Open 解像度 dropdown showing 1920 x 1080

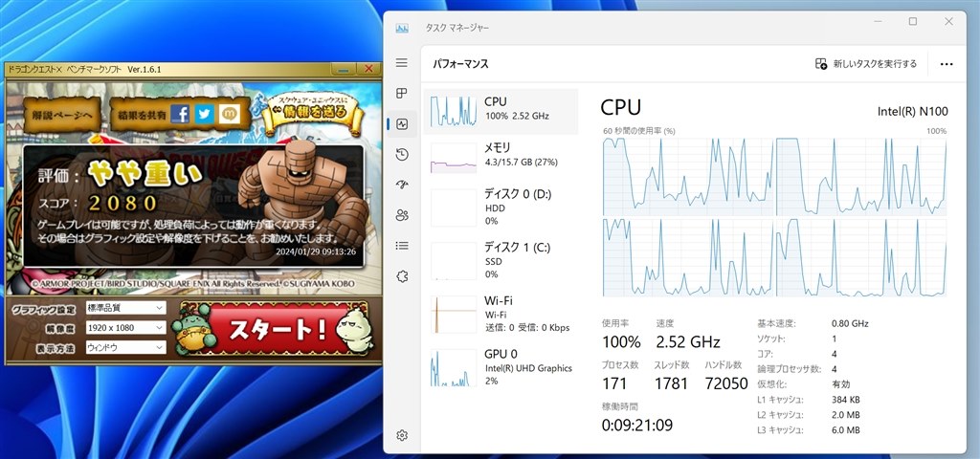pos(125,327)
